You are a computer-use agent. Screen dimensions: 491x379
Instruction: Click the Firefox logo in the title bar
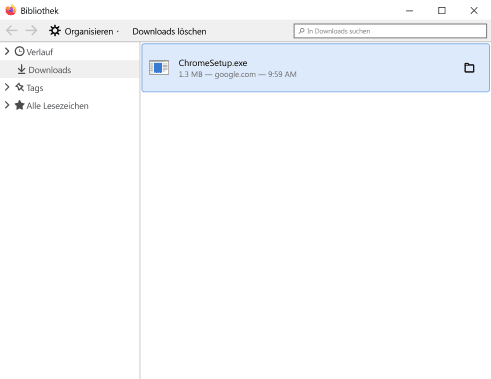pyautogui.click(x=11, y=10)
